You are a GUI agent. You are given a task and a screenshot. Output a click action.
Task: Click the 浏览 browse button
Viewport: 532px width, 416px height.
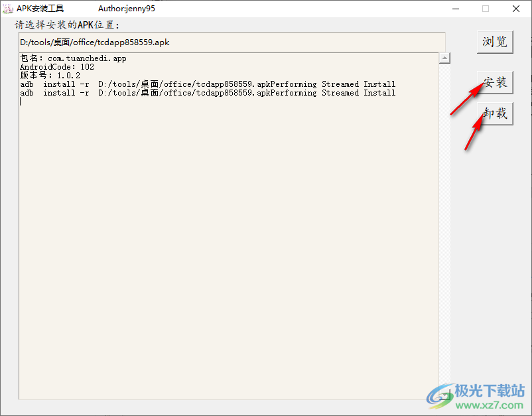(495, 42)
